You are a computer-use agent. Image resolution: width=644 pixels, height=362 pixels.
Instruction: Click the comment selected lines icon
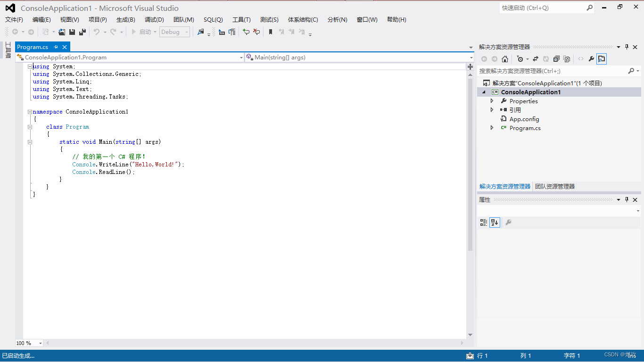click(246, 32)
